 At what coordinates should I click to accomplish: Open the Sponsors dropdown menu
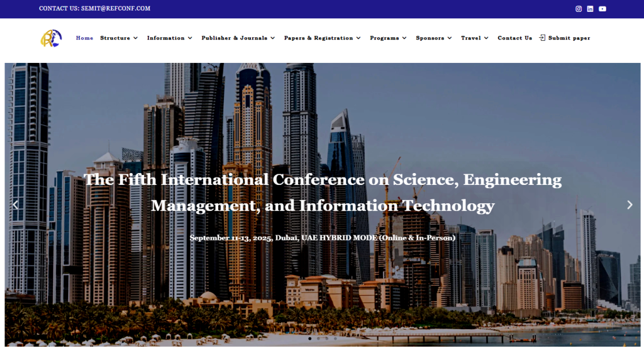pos(434,38)
